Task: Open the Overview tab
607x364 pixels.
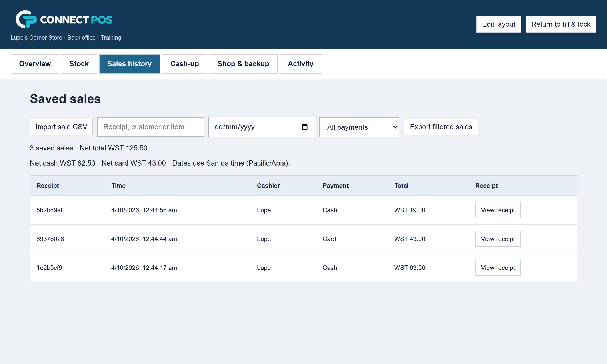Action: [35, 64]
